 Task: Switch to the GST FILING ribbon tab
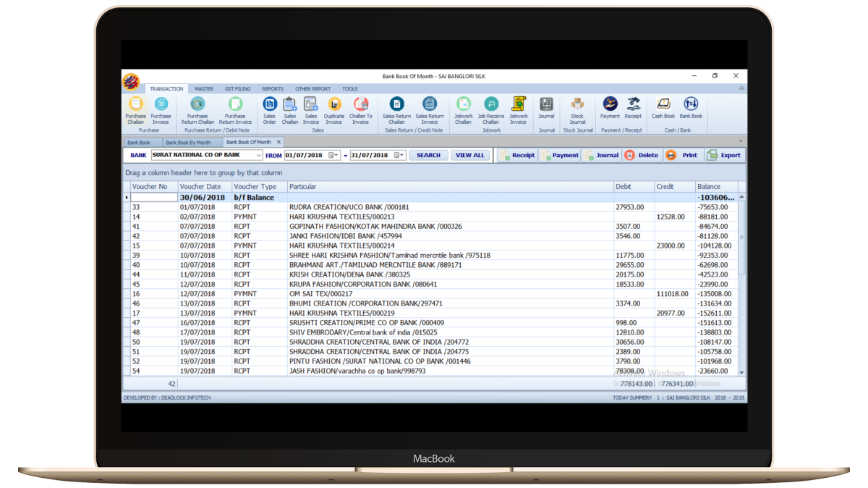pos(237,89)
